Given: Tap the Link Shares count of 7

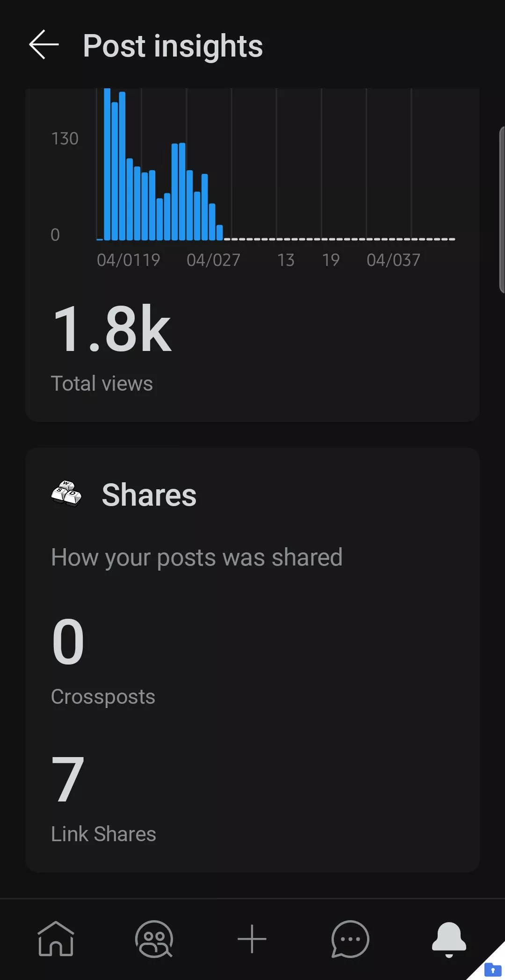Looking at the screenshot, I should [x=68, y=779].
